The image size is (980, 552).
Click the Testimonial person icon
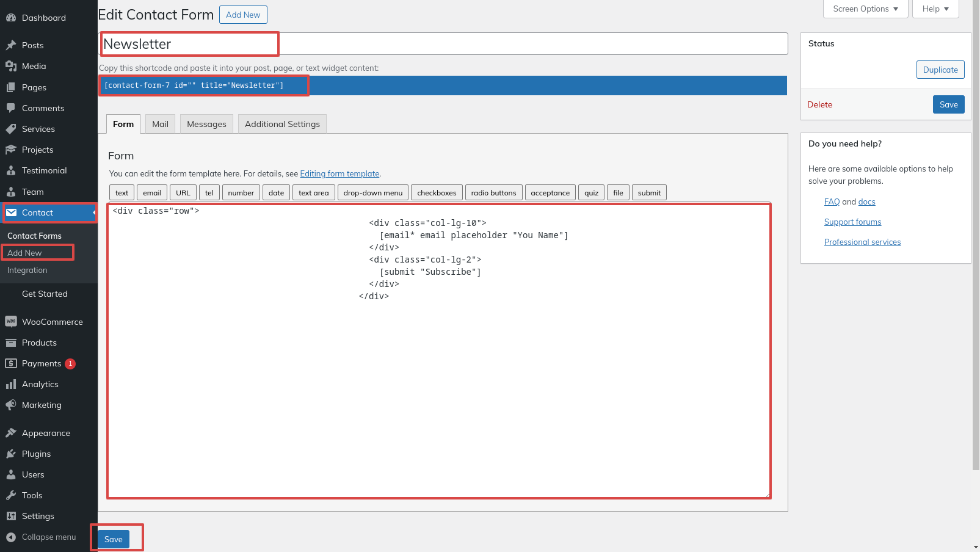11,170
